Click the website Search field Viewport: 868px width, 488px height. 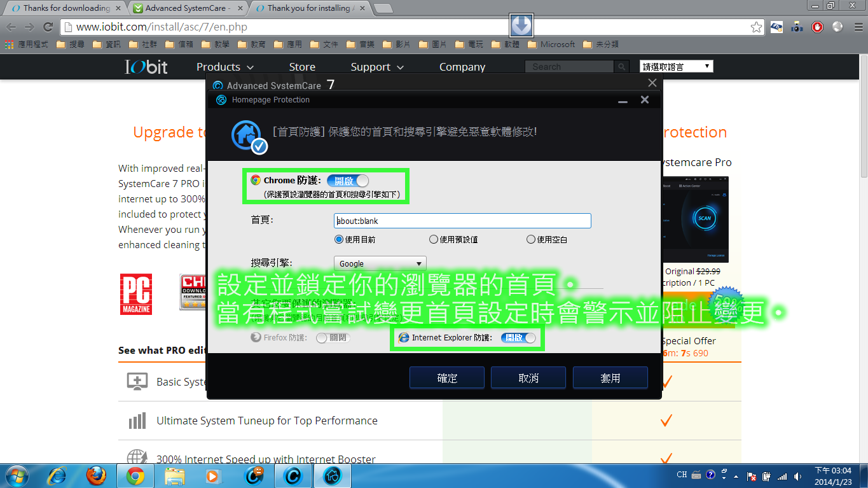tap(569, 67)
